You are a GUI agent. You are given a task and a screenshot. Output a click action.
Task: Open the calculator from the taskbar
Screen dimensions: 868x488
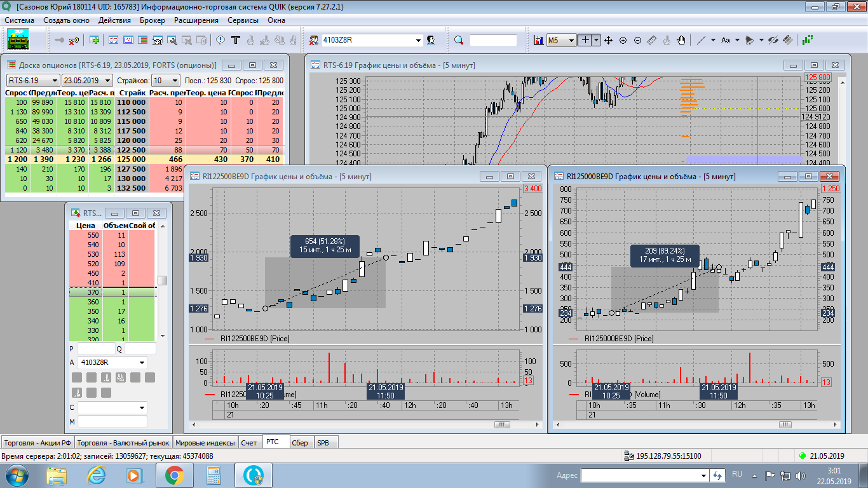(x=214, y=475)
